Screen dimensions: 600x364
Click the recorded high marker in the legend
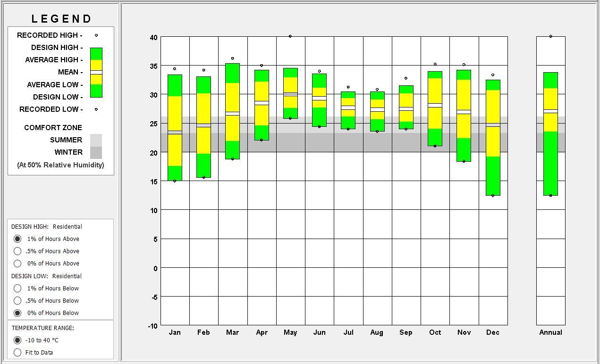coord(96,35)
